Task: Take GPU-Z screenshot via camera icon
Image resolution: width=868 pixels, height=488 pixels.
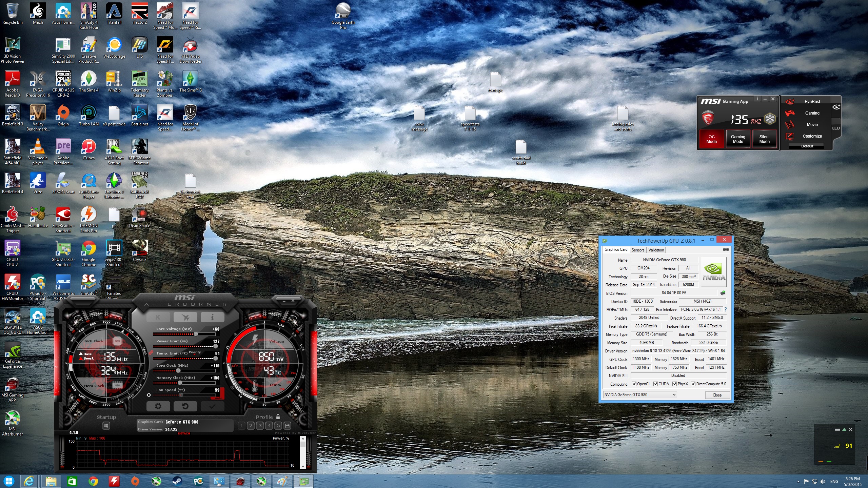Action: coord(726,249)
